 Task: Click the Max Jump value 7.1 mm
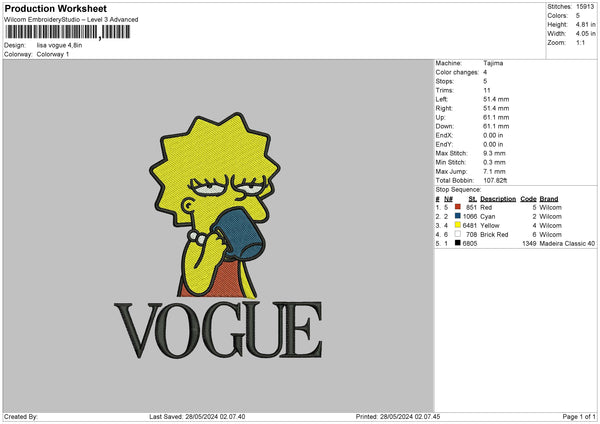[x=494, y=171]
